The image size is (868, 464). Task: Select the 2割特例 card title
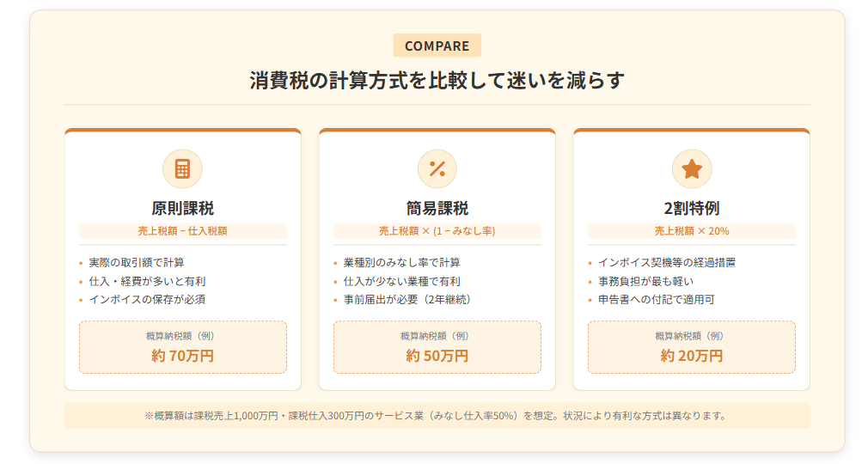(x=691, y=208)
